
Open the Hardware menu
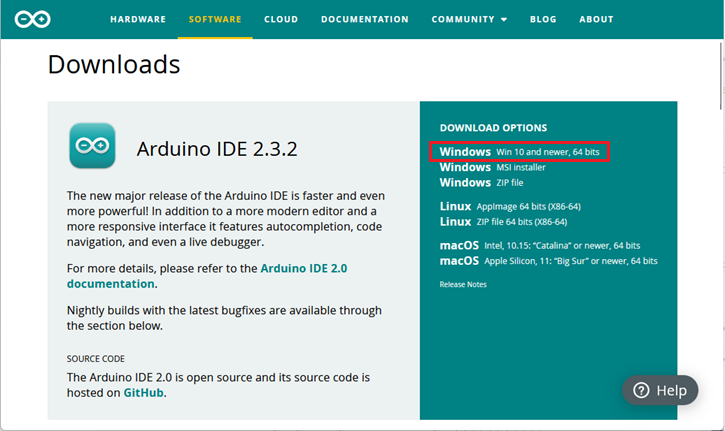[x=138, y=19]
